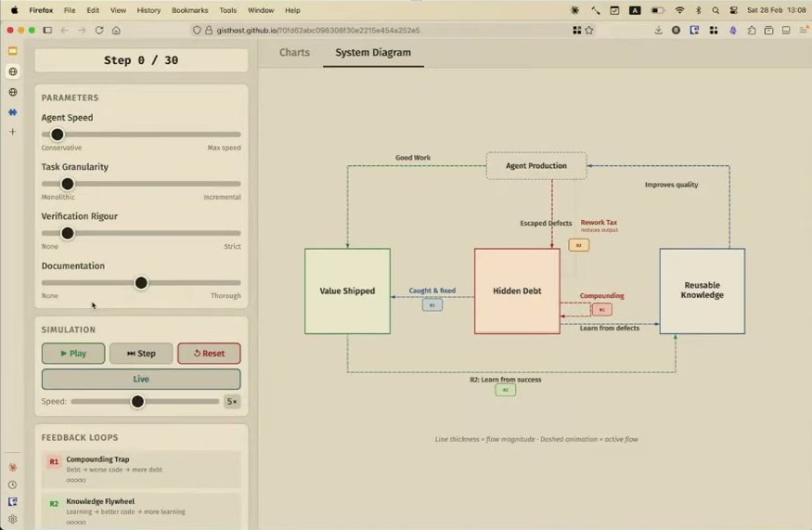Screen dimensions: 812x530
Task: Click the Wi-Fi menu bar icon
Action: [x=679, y=10]
